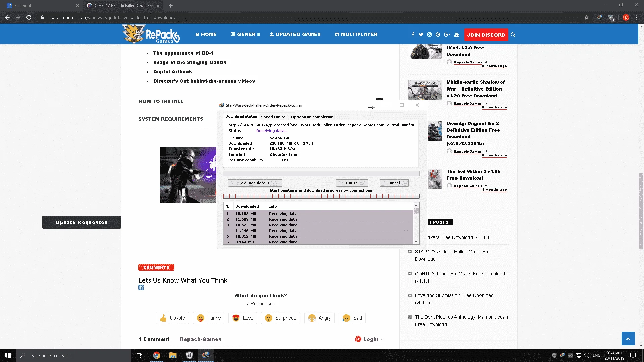Open File Explorer from the taskbar
644x362 pixels.
173,355
